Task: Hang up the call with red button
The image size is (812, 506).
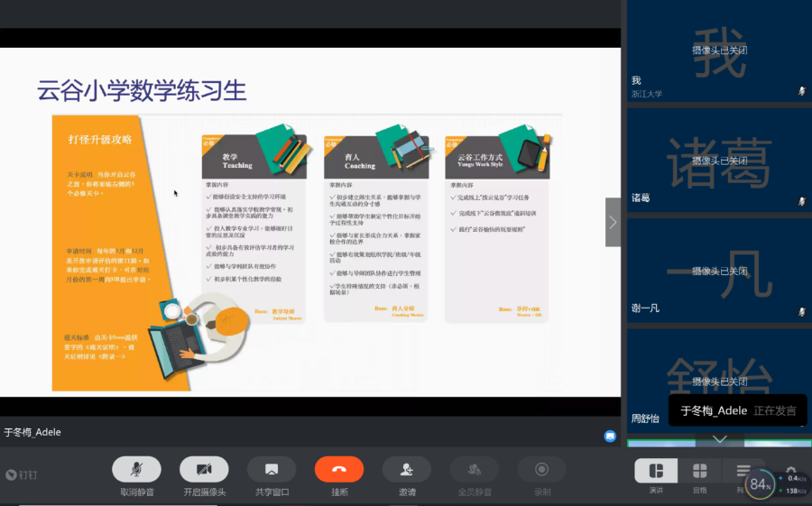Action: (x=339, y=469)
